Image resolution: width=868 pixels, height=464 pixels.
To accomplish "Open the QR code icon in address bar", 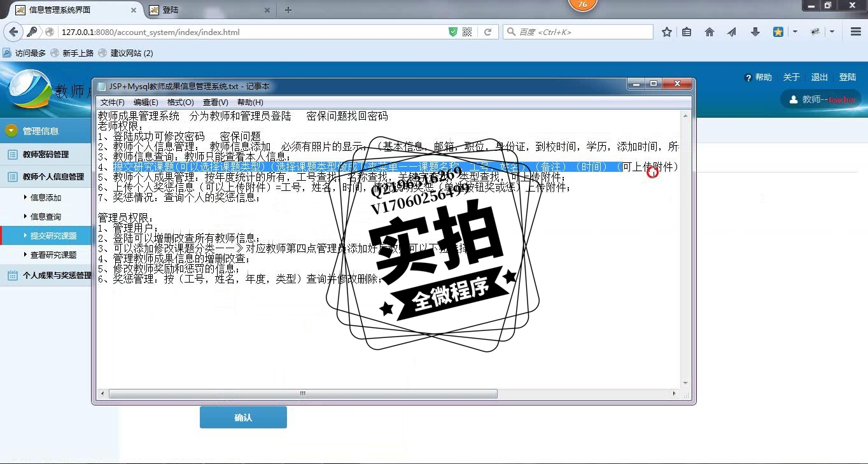I will [467, 32].
